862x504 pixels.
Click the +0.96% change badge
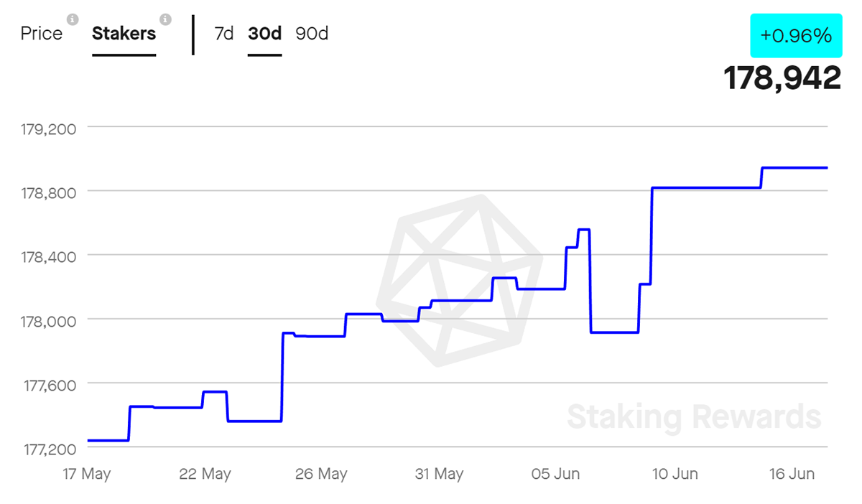point(796,35)
